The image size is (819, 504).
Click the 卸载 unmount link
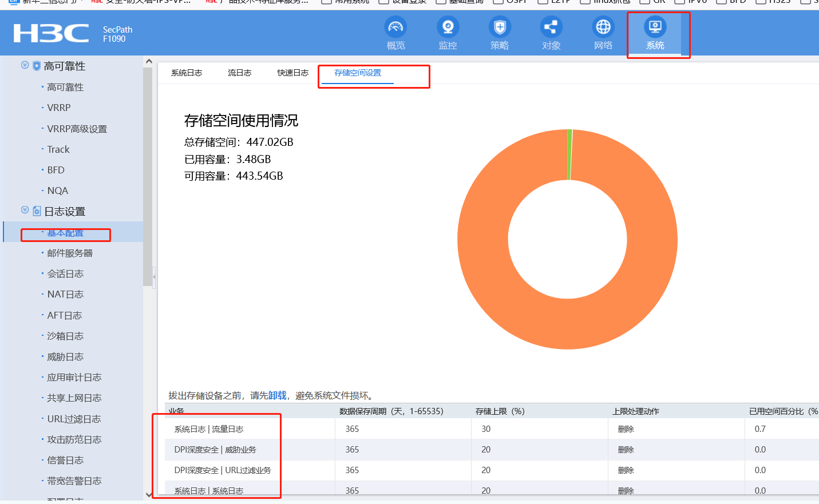[x=277, y=395]
